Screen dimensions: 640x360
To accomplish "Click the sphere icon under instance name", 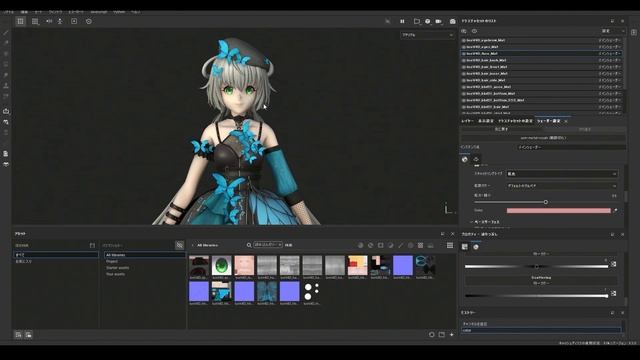I will pos(464,159).
